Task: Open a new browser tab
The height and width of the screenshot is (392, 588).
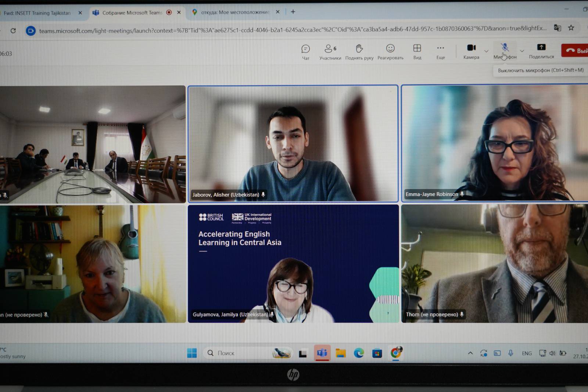Action: [x=293, y=12]
